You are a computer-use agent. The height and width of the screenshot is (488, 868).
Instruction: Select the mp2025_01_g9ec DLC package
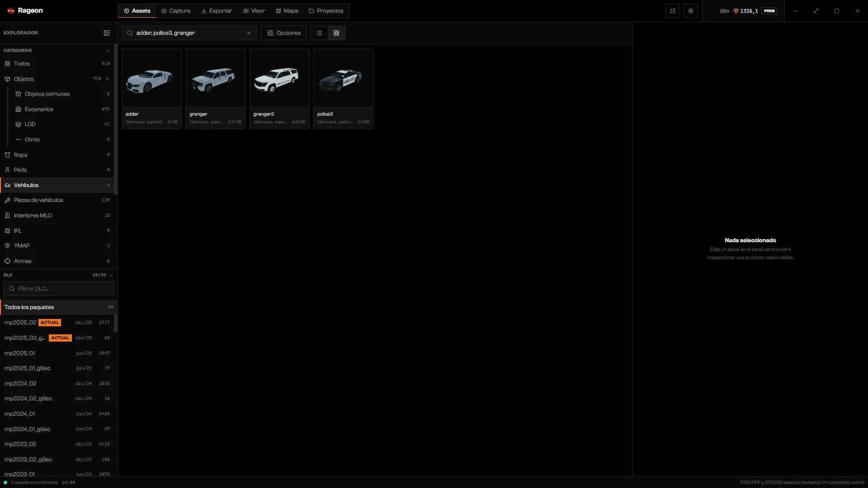pos(57,368)
